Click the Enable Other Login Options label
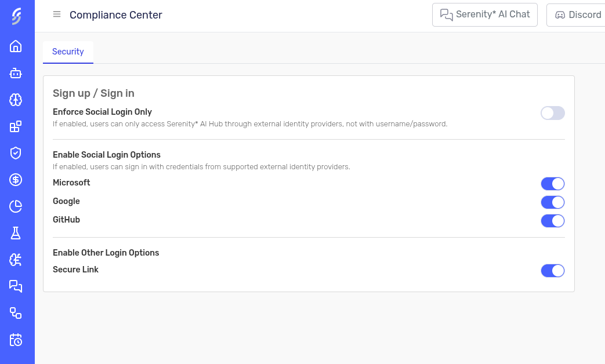This screenshot has height=364, width=605. (106, 253)
